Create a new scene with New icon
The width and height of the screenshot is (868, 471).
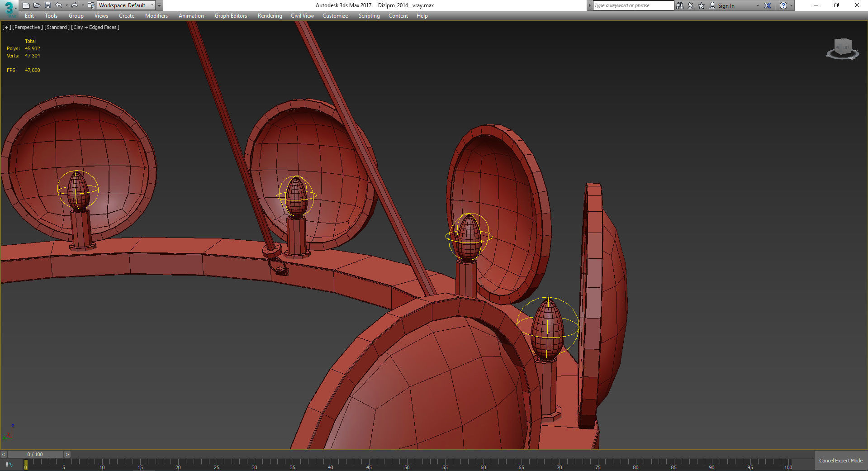point(26,5)
